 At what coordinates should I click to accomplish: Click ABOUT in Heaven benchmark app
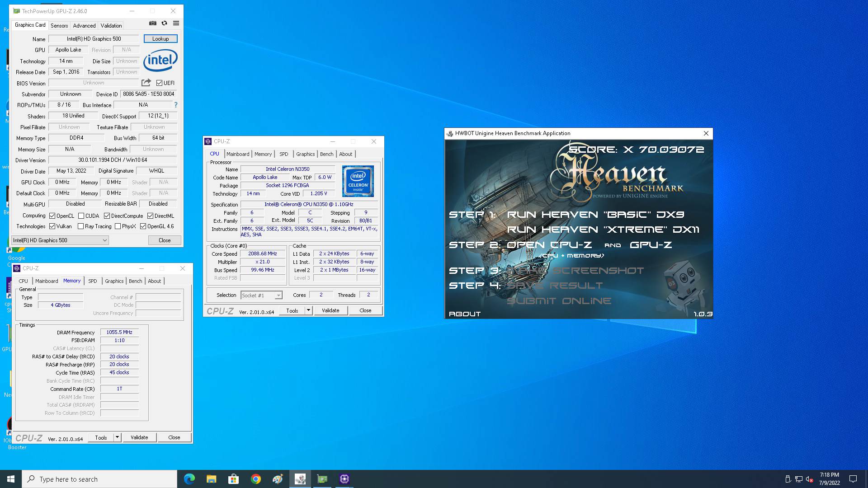(465, 314)
